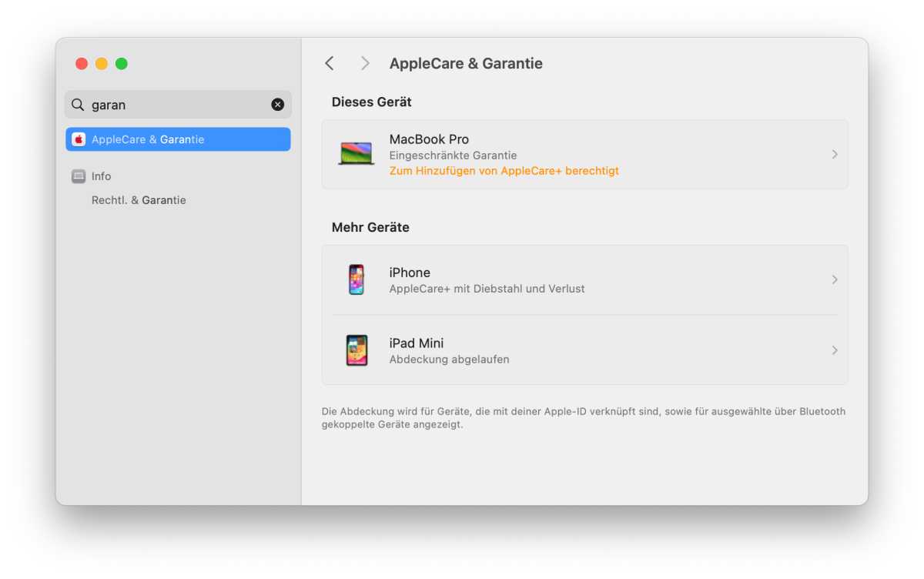Click the 'Mehr Geräte' section heading

[x=370, y=227]
